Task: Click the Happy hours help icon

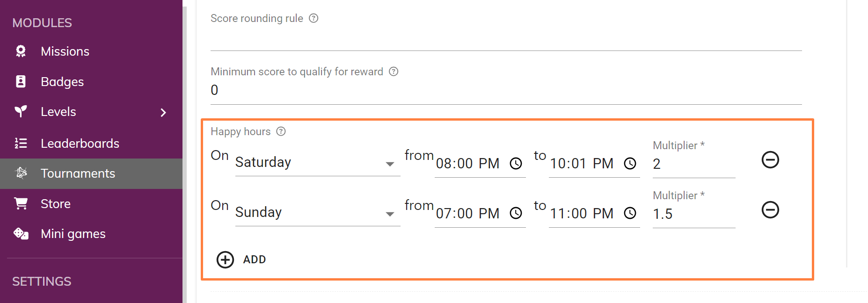Action: pos(281,131)
